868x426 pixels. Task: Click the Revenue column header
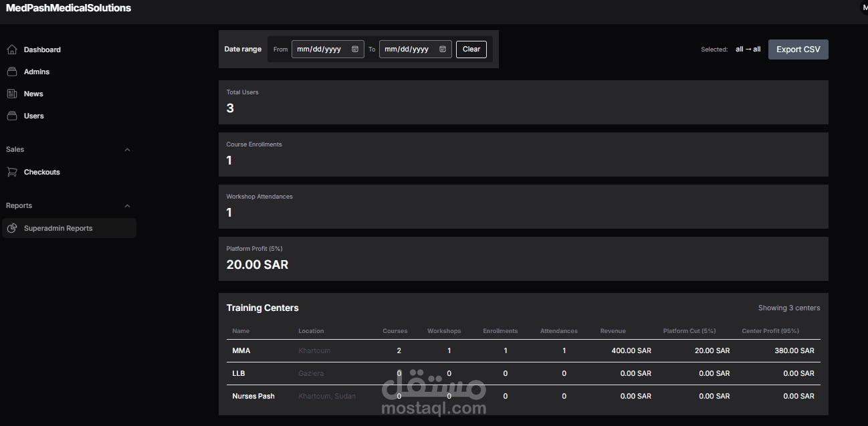click(x=613, y=331)
